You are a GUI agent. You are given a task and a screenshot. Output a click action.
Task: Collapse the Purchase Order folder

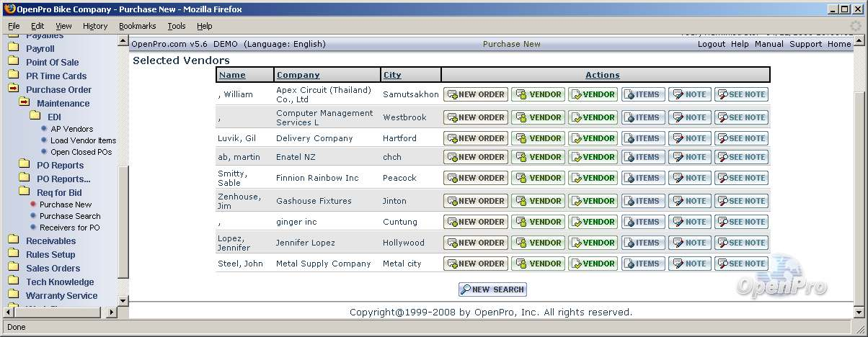pos(14,89)
